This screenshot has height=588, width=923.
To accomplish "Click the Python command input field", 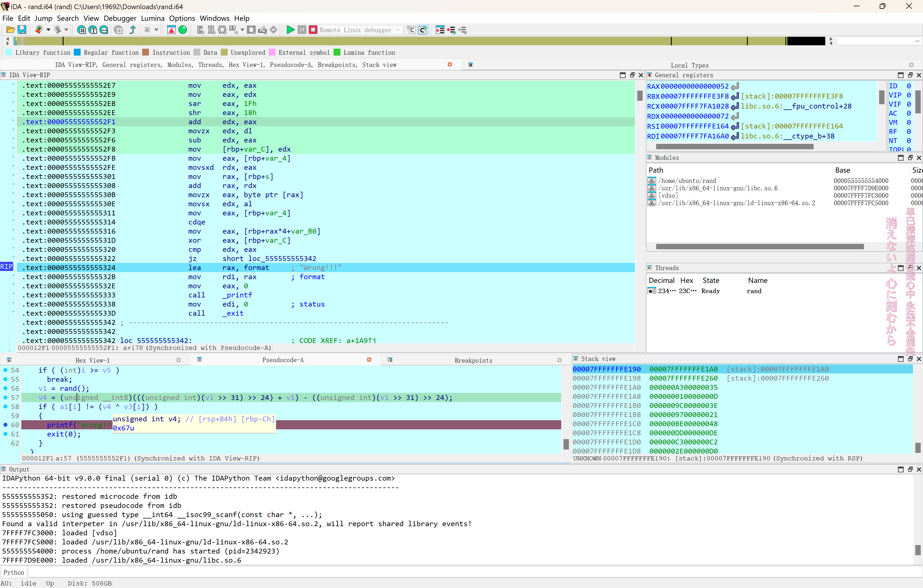I will [x=475, y=572].
